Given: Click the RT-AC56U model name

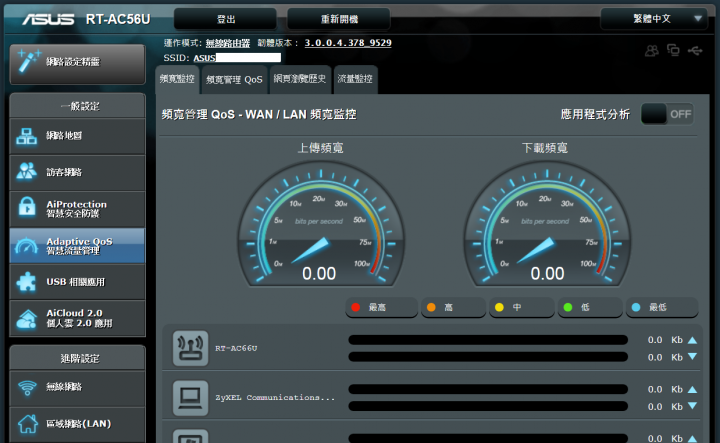Looking at the screenshot, I should pyautogui.click(x=118, y=19).
